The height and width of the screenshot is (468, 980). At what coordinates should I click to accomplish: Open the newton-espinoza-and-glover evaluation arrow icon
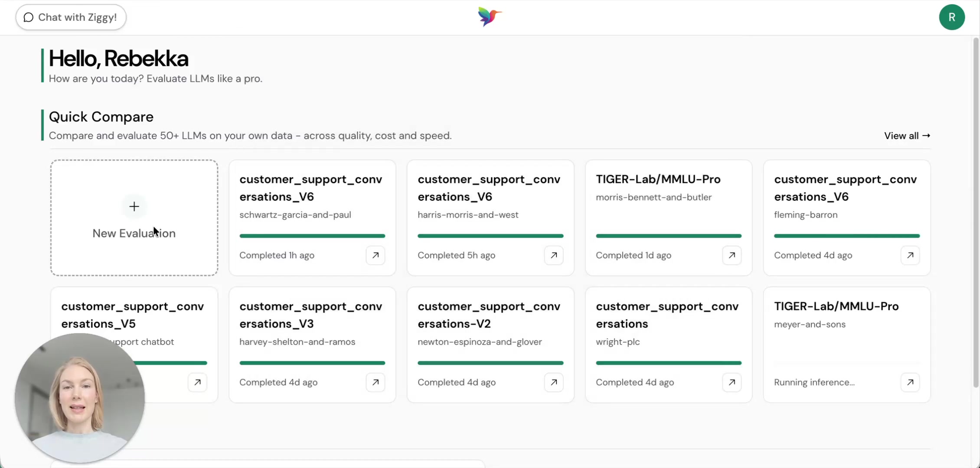(x=554, y=382)
